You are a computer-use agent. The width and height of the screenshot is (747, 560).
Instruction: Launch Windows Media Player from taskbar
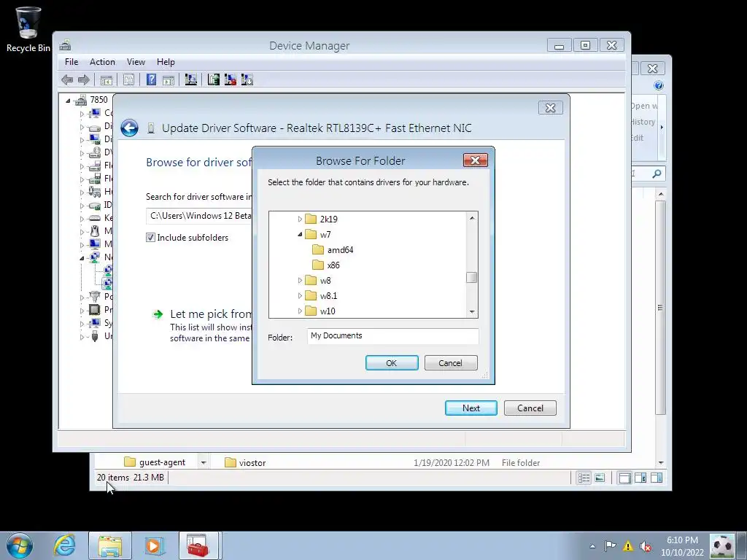[x=155, y=545]
